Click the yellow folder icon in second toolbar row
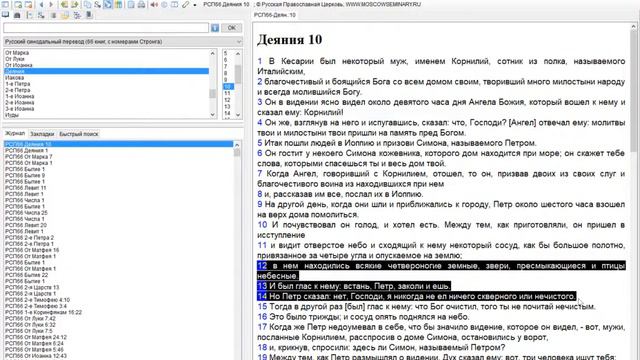This screenshot has width=640, height=360. click(65, 15)
